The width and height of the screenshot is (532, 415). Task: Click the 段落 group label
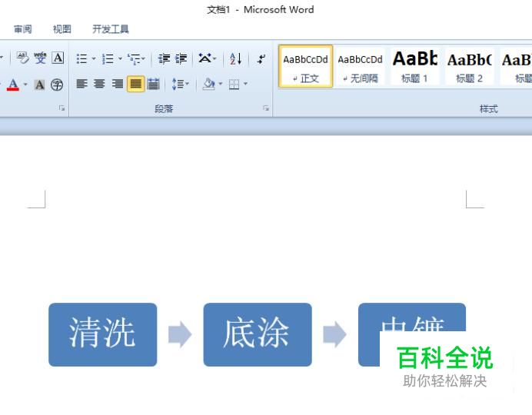[164, 109]
